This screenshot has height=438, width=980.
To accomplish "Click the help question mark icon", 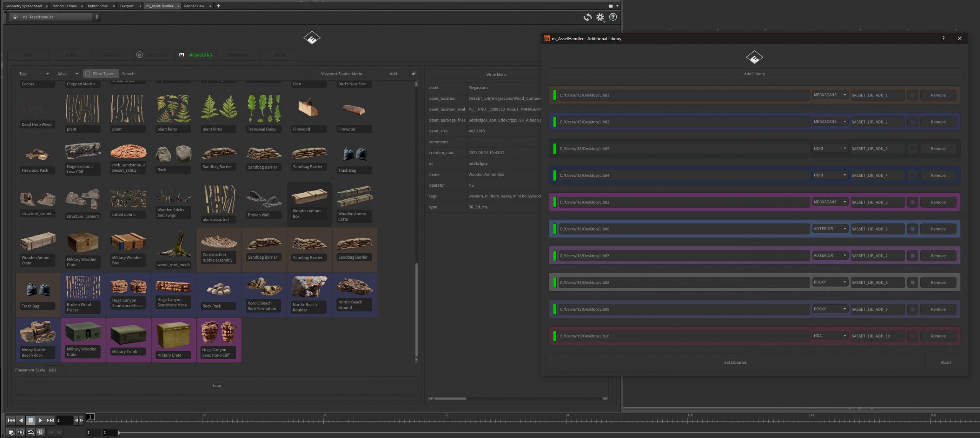I will (613, 17).
